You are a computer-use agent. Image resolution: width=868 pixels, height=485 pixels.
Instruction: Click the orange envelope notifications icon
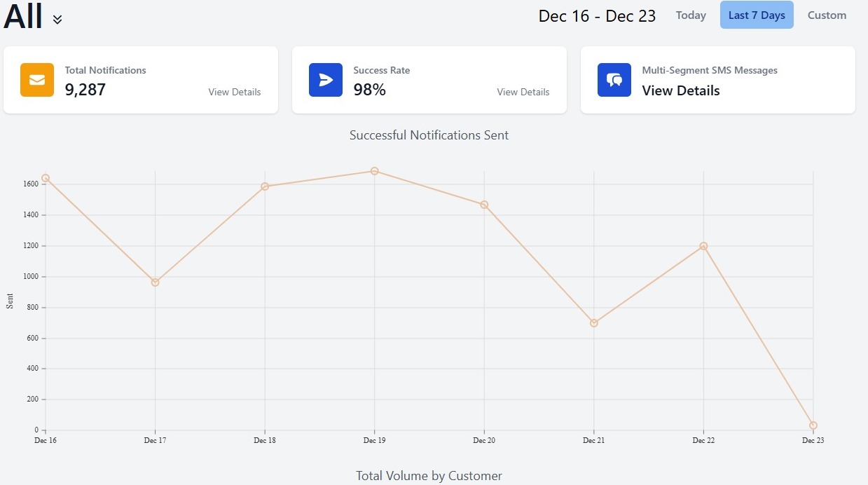click(x=37, y=80)
